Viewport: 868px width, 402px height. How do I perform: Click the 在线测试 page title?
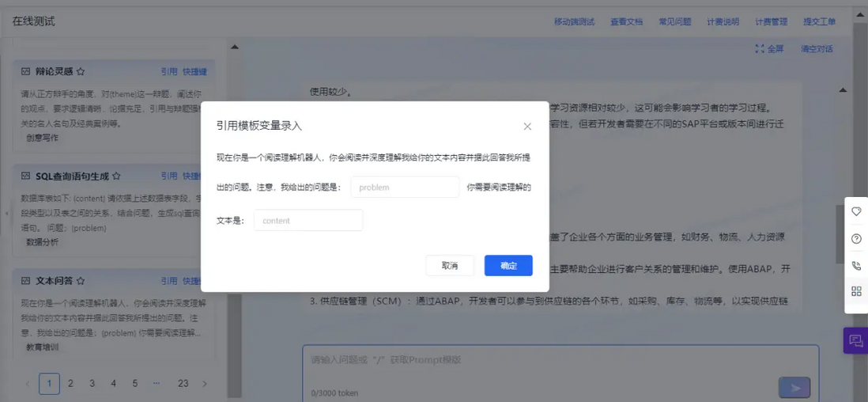(x=34, y=21)
